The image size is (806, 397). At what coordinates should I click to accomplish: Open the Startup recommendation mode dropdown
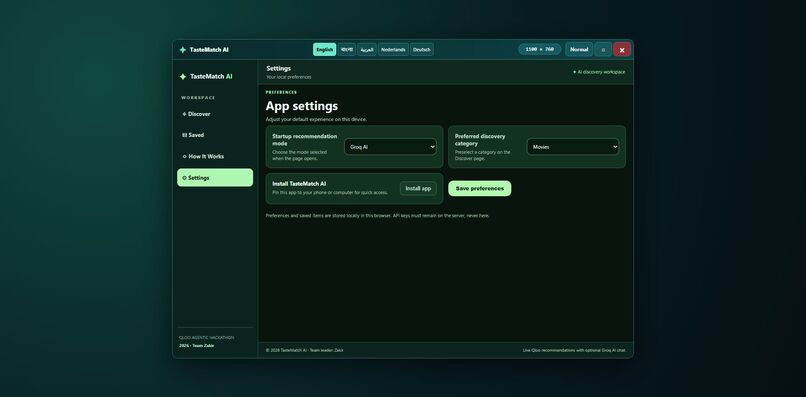point(390,147)
